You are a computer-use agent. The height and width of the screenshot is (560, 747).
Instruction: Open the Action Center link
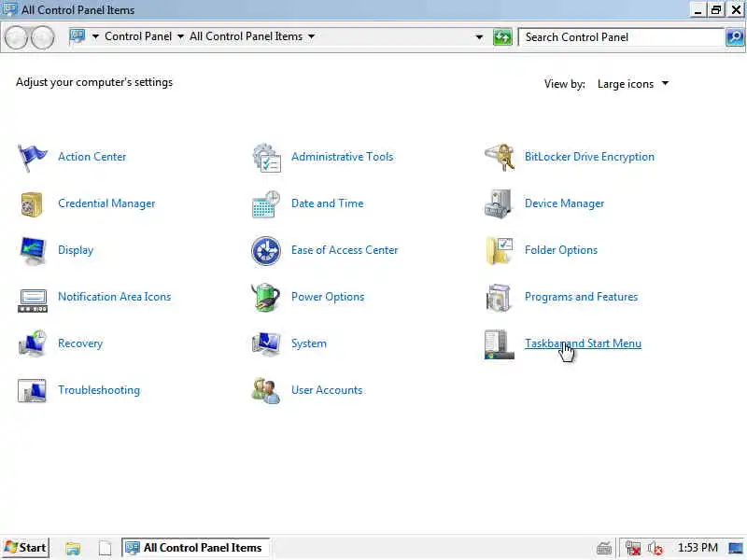[x=92, y=157]
